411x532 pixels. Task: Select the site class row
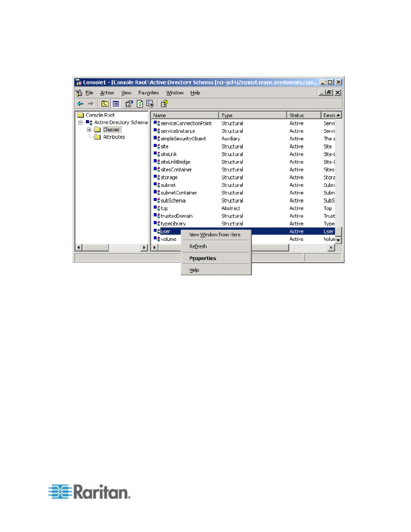(x=243, y=146)
